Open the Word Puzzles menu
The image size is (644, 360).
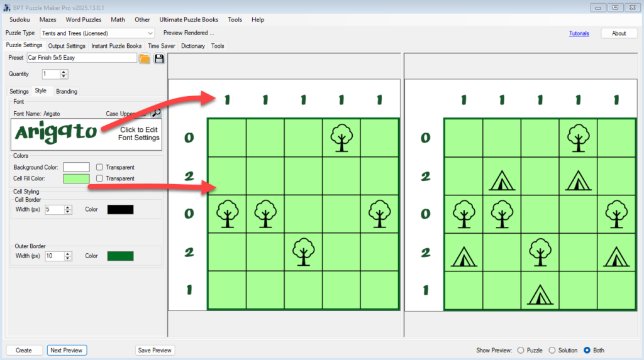[83, 19]
